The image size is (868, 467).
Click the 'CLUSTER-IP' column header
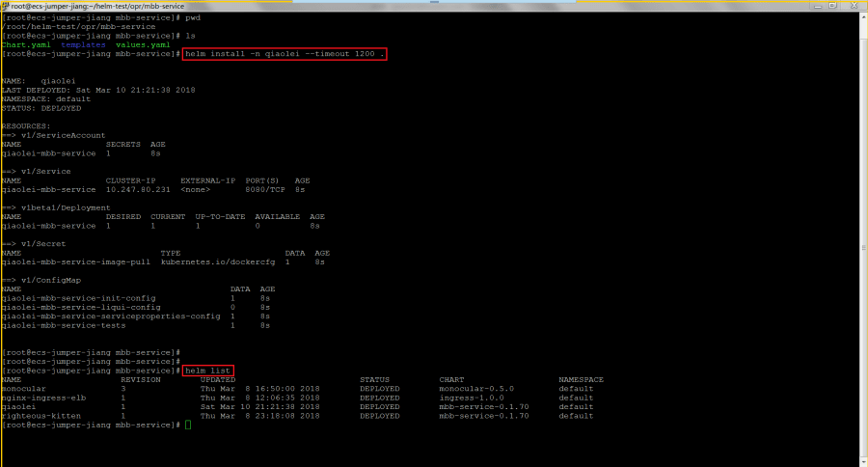130,180
